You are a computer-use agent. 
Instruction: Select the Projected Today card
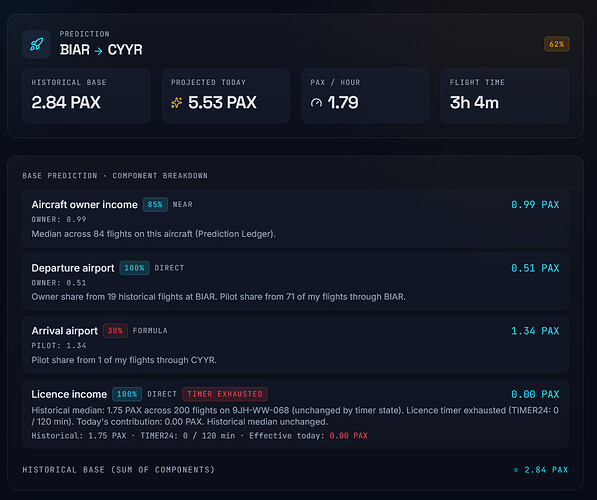(226, 96)
